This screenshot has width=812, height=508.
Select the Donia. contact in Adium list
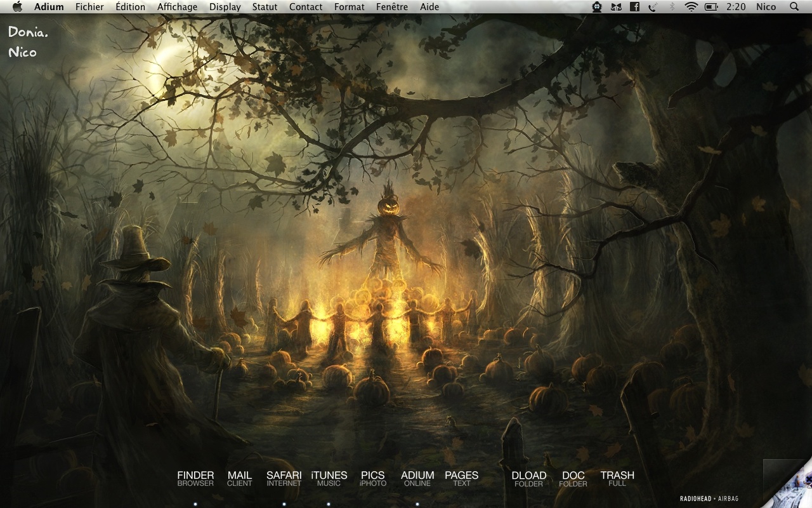pos(28,32)
